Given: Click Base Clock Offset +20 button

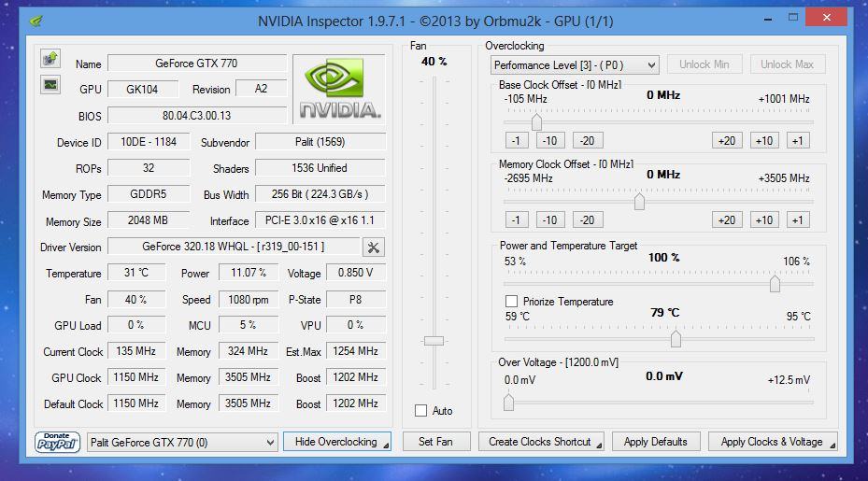Looking at the screenshot, I should (727, 141).
